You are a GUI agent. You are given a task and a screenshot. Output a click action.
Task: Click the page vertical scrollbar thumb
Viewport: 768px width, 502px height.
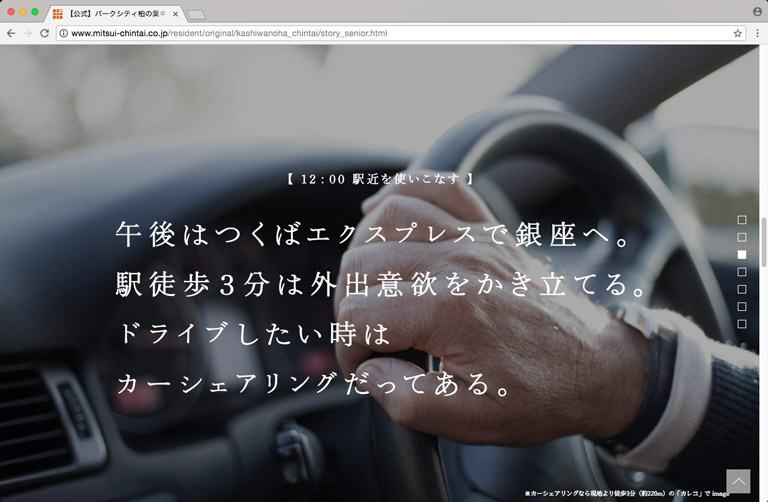point(764,242)
